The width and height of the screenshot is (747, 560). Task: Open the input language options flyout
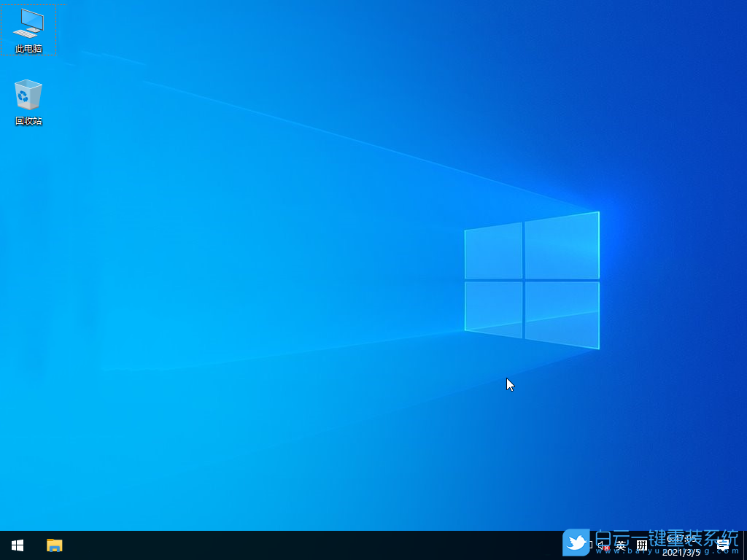coord(622,545)
